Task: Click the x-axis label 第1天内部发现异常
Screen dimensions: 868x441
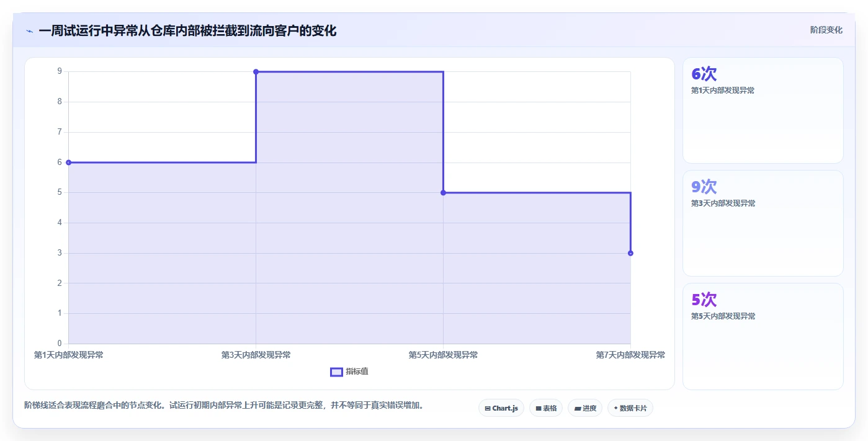Action: [68, 355]
